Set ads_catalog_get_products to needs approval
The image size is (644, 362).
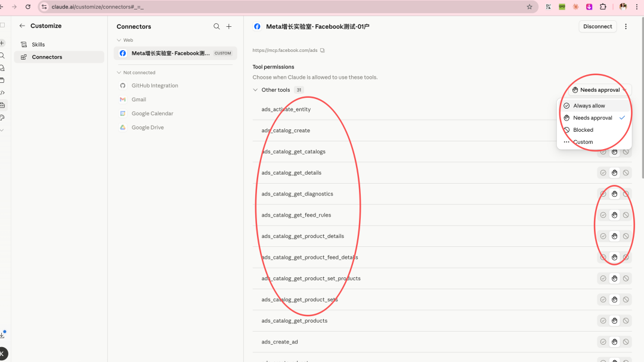coord(614,320)
